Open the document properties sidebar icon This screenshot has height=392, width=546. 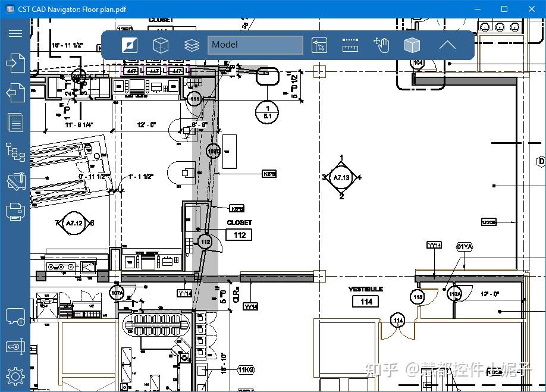tap(15, 122)
